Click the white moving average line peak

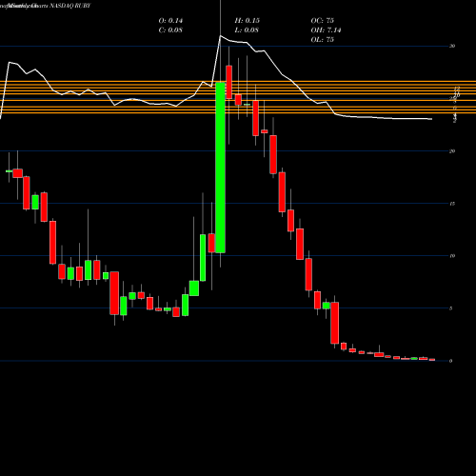click(220, 36)
